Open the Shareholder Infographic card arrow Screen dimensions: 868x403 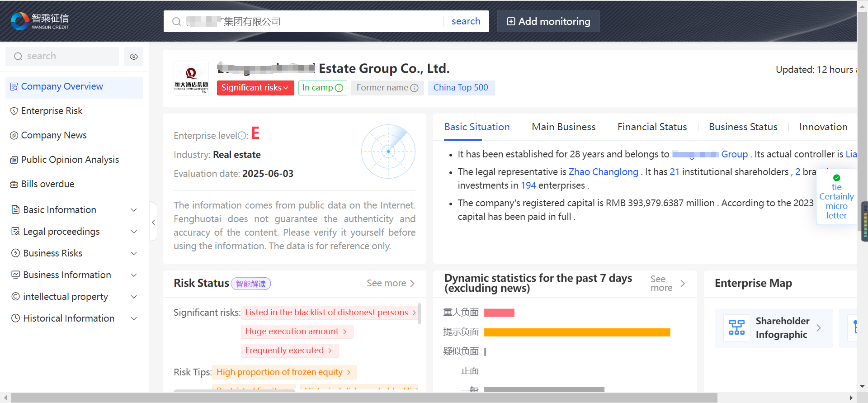tap(818, 328)
